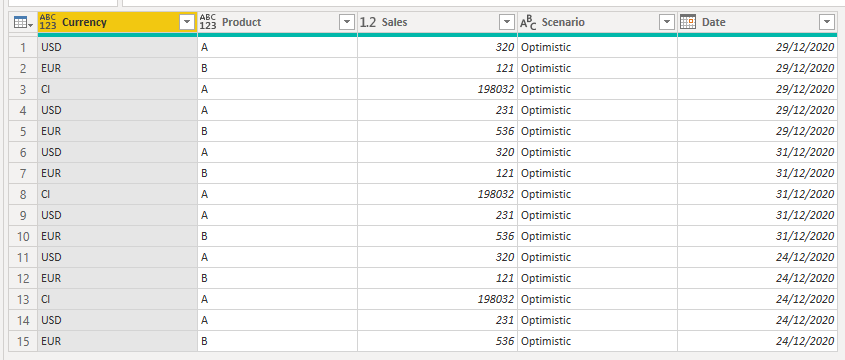Select the Scenario column header
The height and width of the screenshot is (360, 845).
(598, 22)
